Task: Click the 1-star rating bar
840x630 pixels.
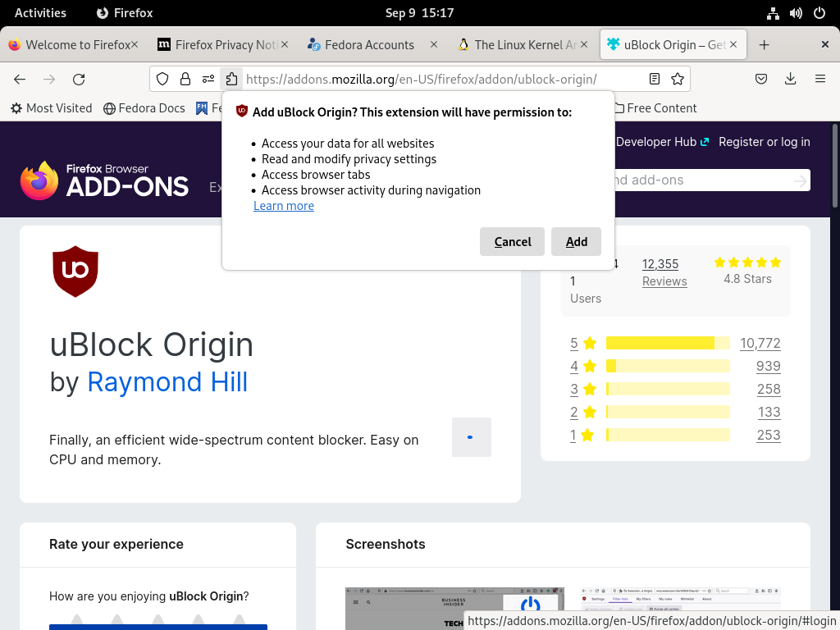Action: click(x=668, y=435)
